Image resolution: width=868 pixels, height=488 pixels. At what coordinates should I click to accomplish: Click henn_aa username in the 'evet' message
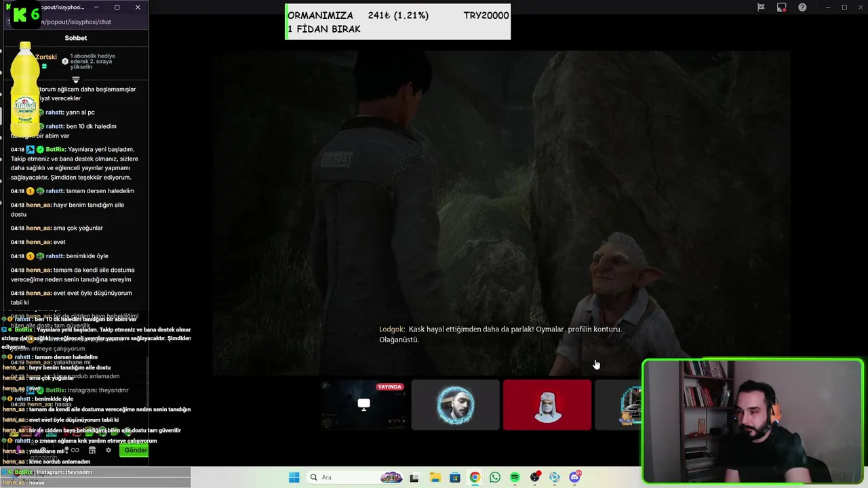click(x=39, y=242)
